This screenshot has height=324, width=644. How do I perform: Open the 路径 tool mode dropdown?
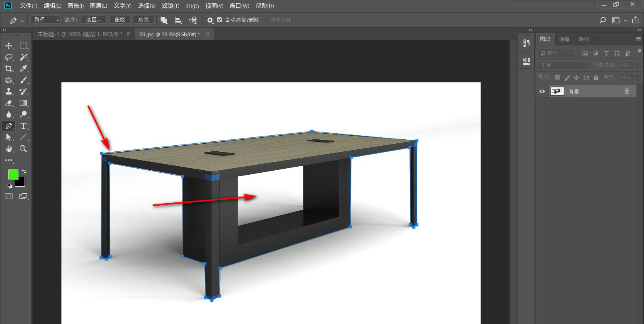click(45, 20)
